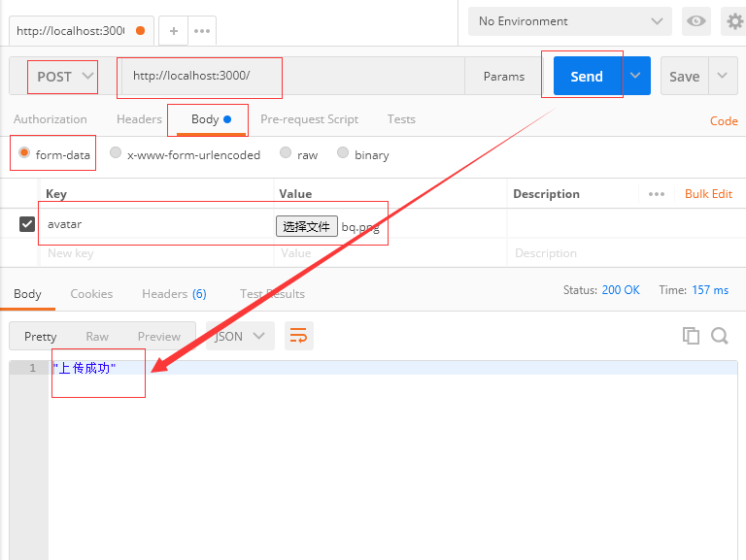Screen dimensions: 746x560
Task: Switch response view to Raw
Action: [97, 337]
